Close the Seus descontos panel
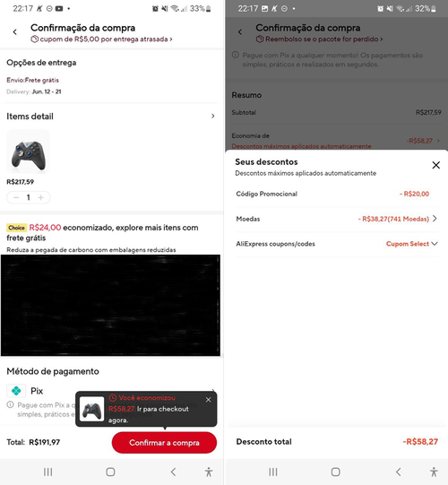The width and height of the screenshot is (448, 485). pos(436,165)
